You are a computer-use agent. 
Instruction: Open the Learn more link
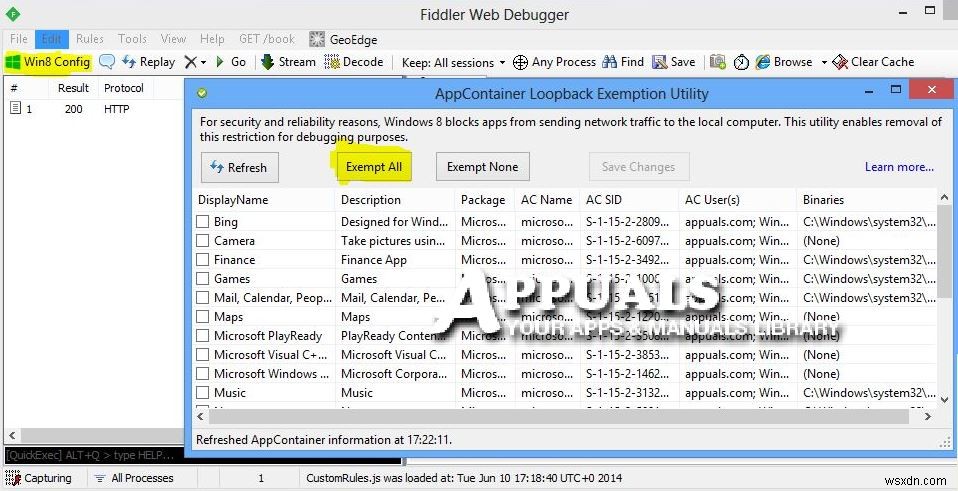pyautogui.click(x=899, y=167)
